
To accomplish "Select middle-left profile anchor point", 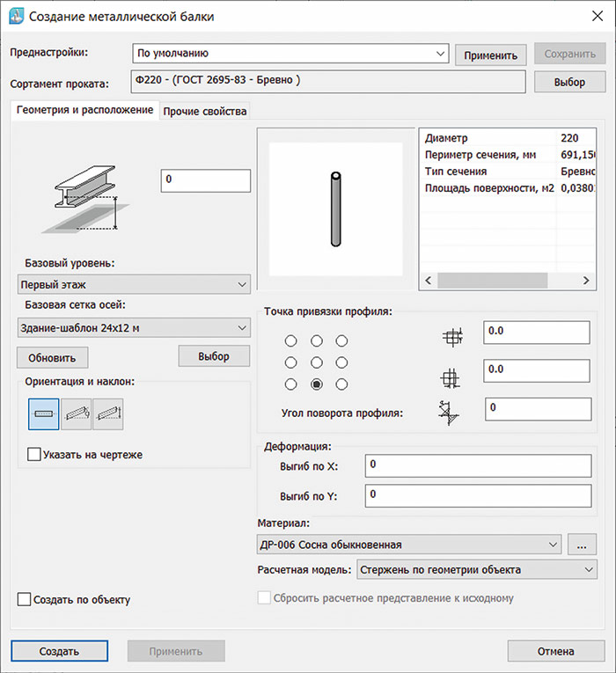I will tap(290, 362).
